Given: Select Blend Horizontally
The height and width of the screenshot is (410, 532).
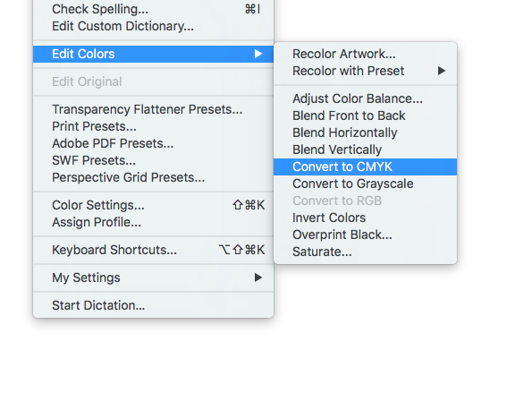Looking at the screenshot, I should tap(365, 132).
